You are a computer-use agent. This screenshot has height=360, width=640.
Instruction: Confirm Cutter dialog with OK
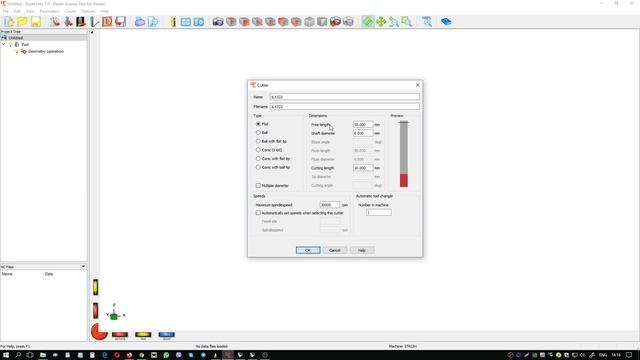tap(308, 250)
